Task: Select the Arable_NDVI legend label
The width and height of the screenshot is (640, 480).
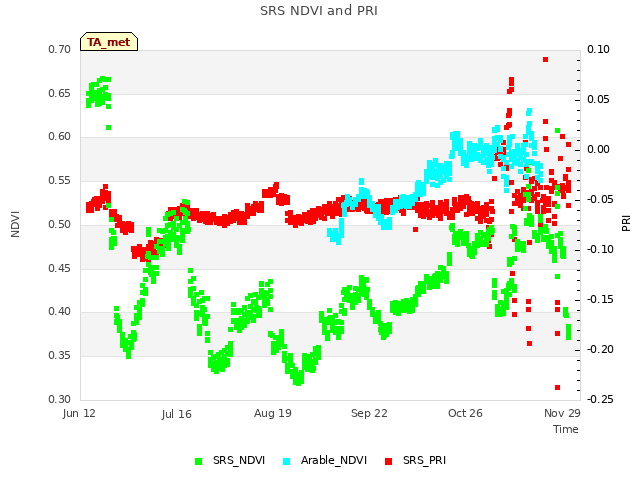Action: (334, 460)
